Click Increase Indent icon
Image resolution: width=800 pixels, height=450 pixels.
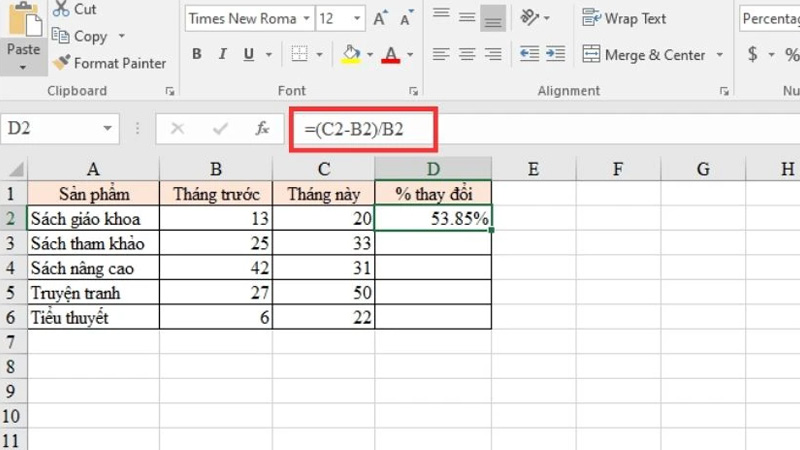(x=556, y=54)
